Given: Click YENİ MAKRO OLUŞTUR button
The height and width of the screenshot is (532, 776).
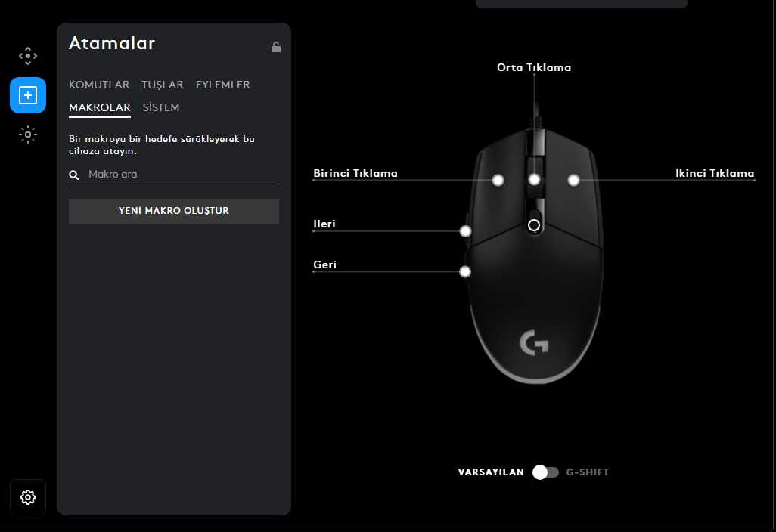Looking at the screenshot, I should pyautogui.click(x=174, y=211).
